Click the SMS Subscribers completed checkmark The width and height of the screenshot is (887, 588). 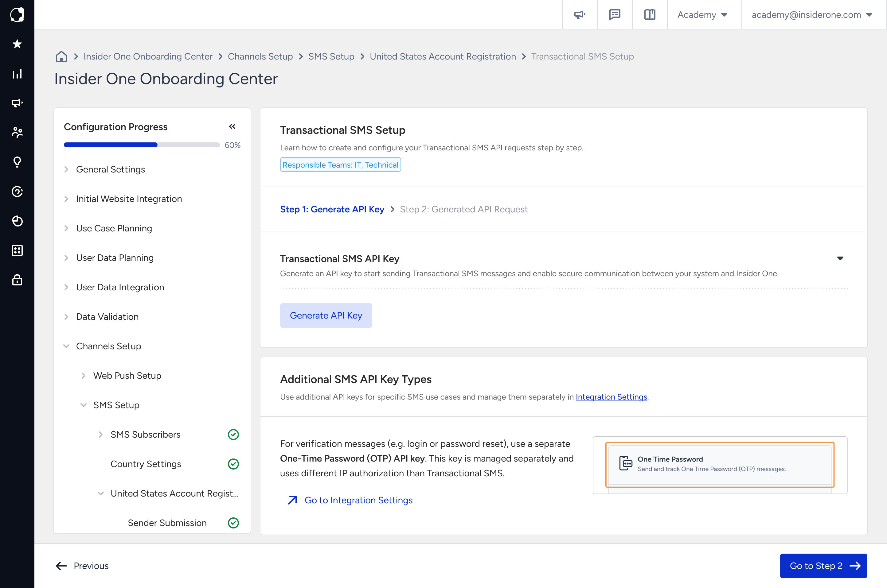[x=233, y=435]
